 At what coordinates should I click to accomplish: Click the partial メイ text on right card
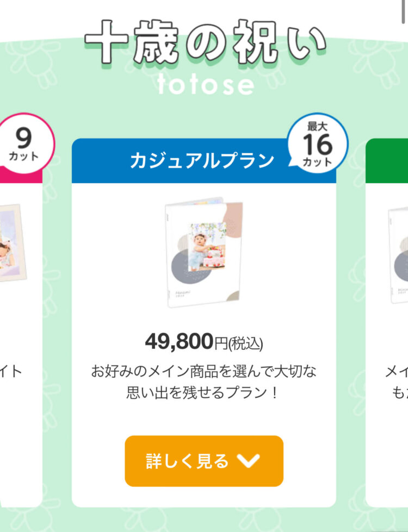click(397, 372)
